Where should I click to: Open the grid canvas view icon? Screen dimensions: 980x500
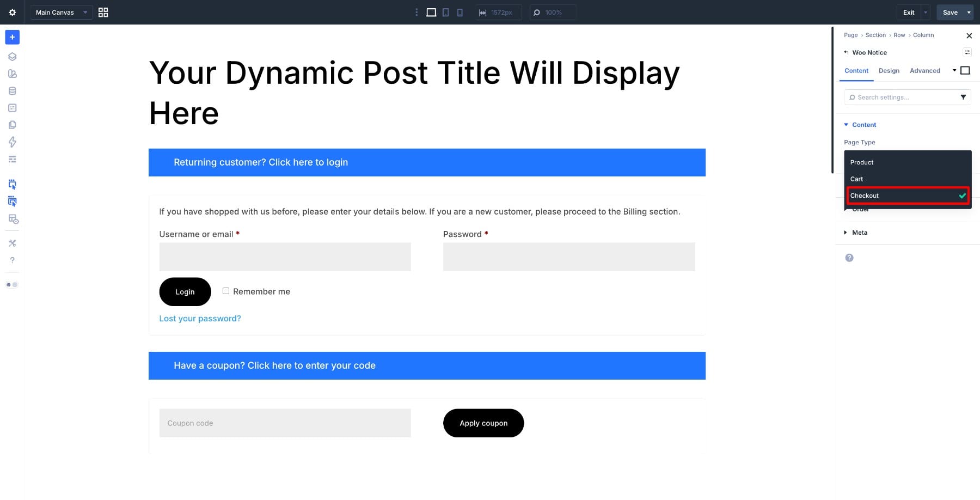click(x=103, y=12)
